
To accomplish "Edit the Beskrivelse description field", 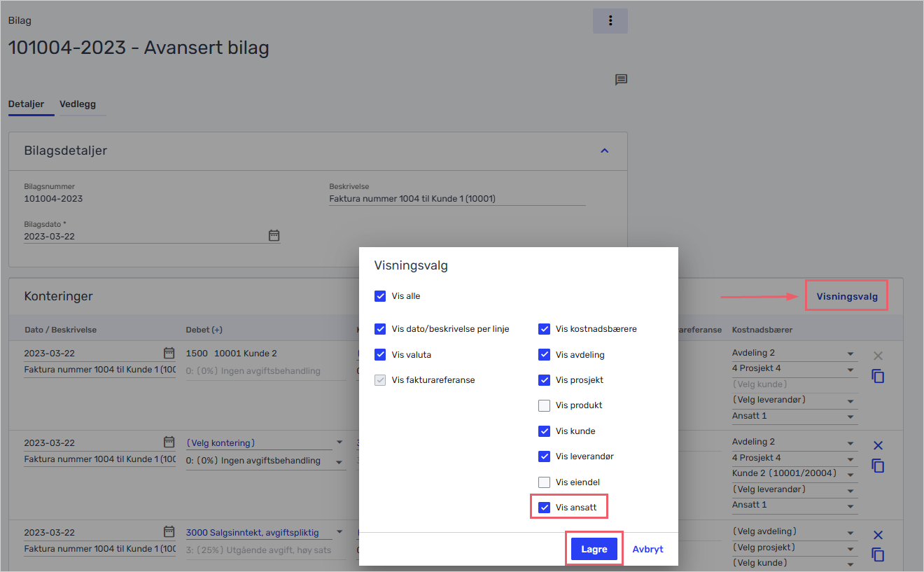I will (x=457, y=199).
